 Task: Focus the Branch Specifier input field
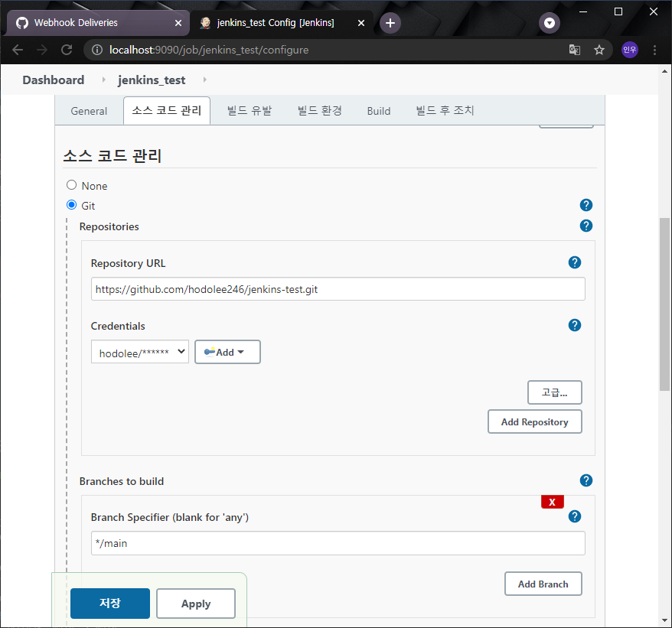coord(338,543)
